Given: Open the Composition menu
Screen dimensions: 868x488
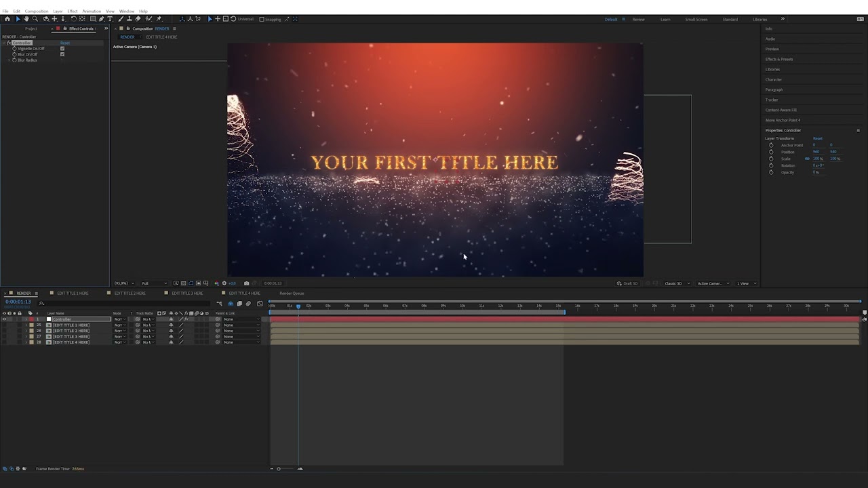Looking at the screenshot, I should (37, 11).
